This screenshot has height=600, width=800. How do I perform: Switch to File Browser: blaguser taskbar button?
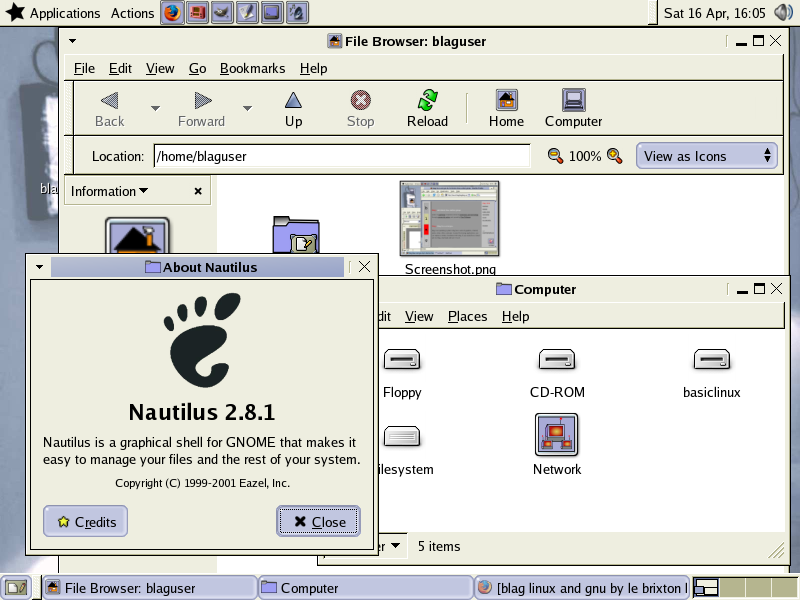pos(149,588)
